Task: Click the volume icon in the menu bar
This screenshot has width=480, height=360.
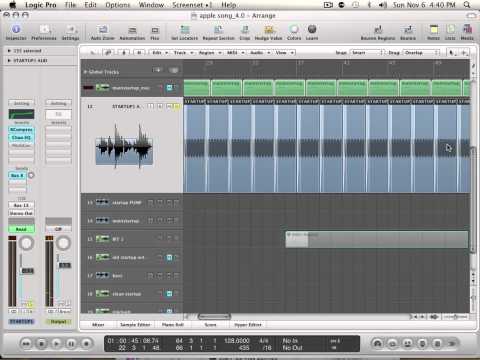Action: coord(382,5)
